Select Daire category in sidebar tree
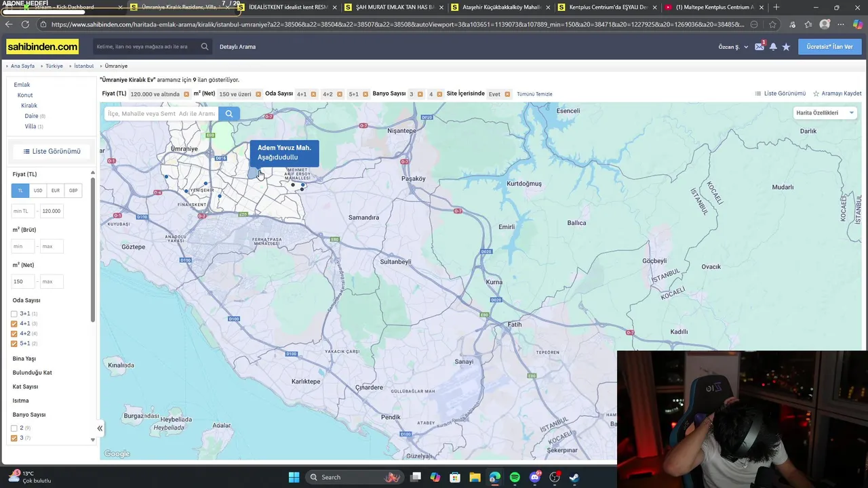Image resolution: width=868 pixels, height=488 pixels. click(x=31, y=116)
